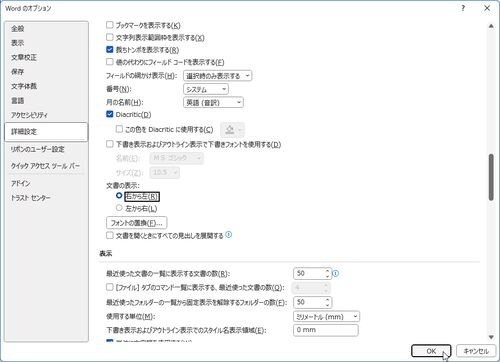This screenshot has width=500, height=362.
Task: Click the スタイル名表示領域 0 mm field
Action: pyautogui.click(x=326, y=330)
